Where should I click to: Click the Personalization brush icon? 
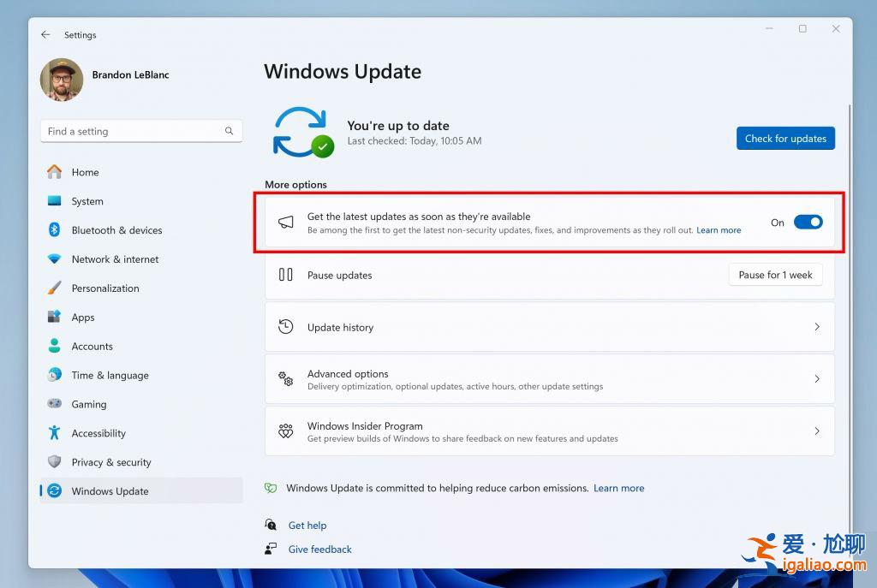pyautogui.click(x=55, y=288)
